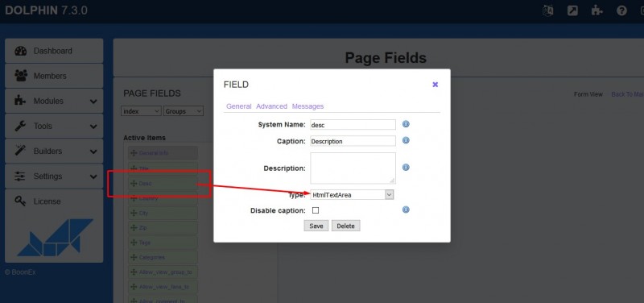Click the move handle on General Info item
The image size is (644, 303).
pyautogui.click(x=134, y=153)
